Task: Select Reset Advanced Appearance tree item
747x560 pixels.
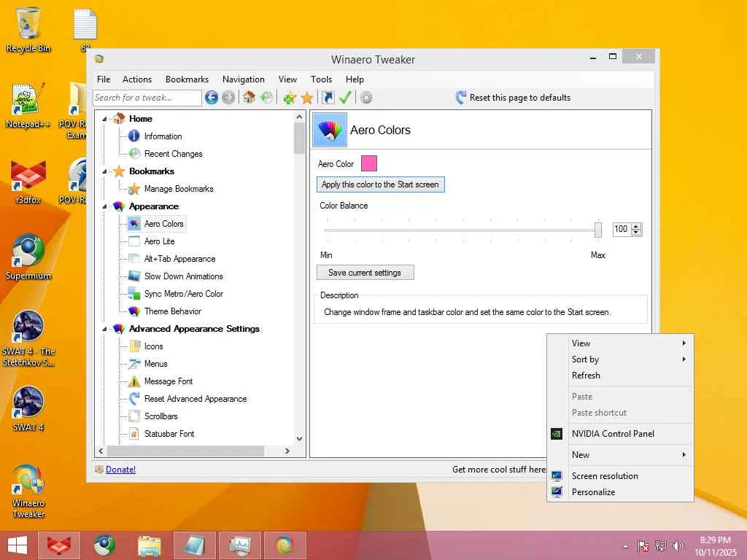Action: 196,399
